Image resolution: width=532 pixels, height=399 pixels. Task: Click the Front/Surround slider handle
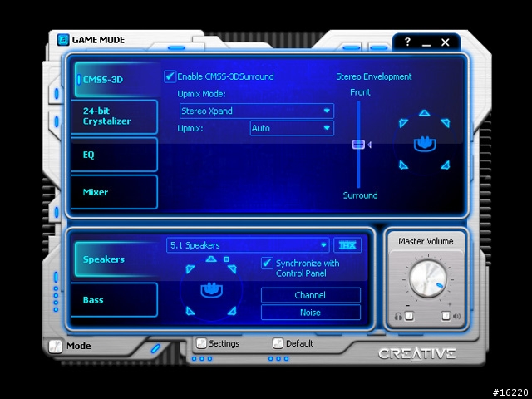click(x=358, y=145)
